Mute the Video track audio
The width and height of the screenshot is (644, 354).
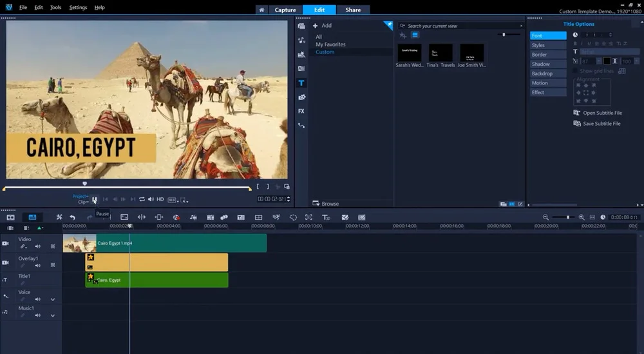pyautogui.click(x=37, y=246)
